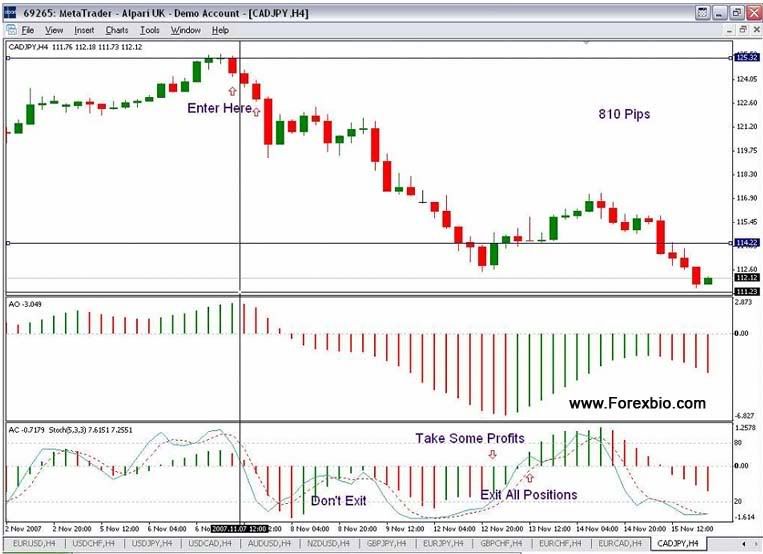Click the AC -0.7179 Stoch(5,3,3) indicator label
Viewport: 763px width, 554px height.
(71, 430)
